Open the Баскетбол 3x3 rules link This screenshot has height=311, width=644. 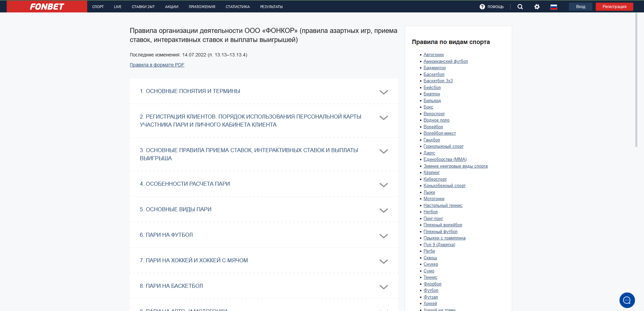[438, 81]
